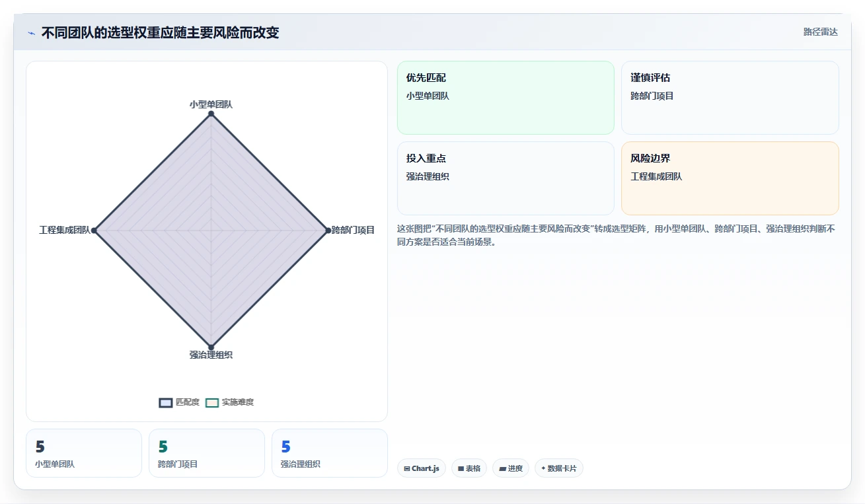Select the 投入重点 card

pos(506,178)
